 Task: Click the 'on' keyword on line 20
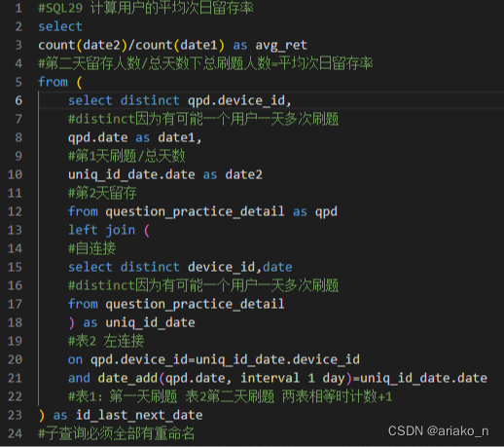pos(75,360)
